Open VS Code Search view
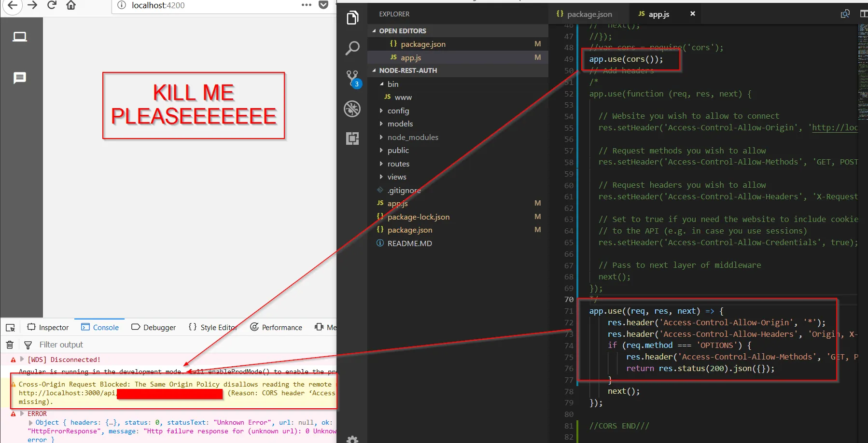The width and height of the screenshot is (868, 443). (352, 48)
